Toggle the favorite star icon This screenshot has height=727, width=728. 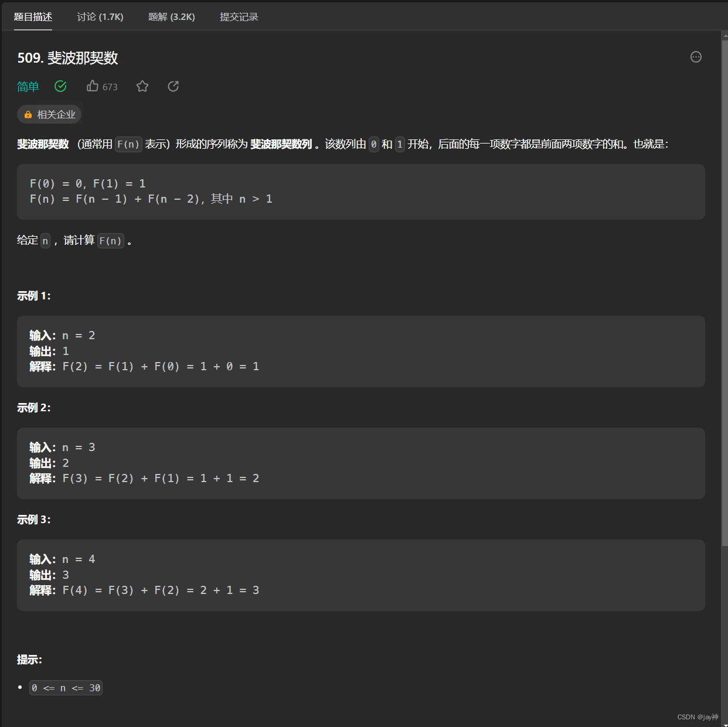(x=142, y=86)
